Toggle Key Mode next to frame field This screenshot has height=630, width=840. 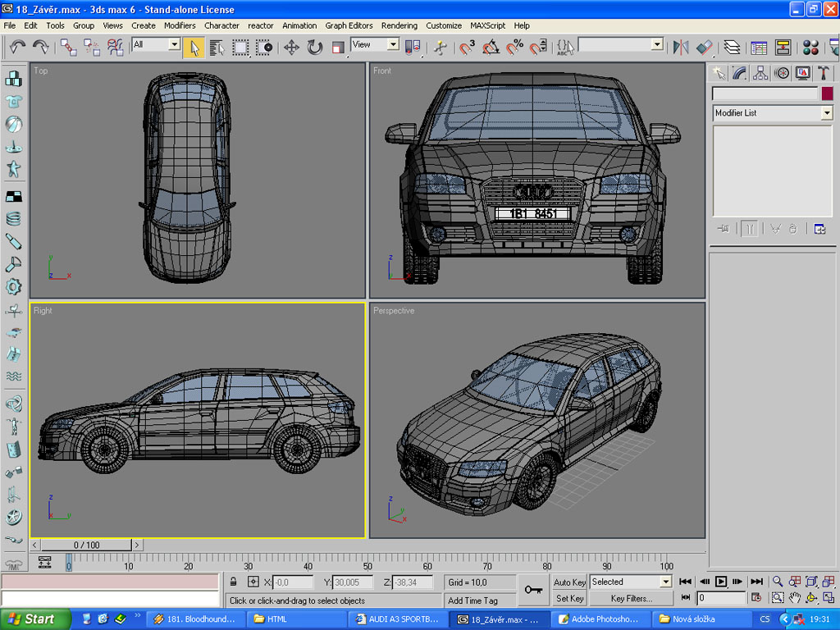pos(686,598)
